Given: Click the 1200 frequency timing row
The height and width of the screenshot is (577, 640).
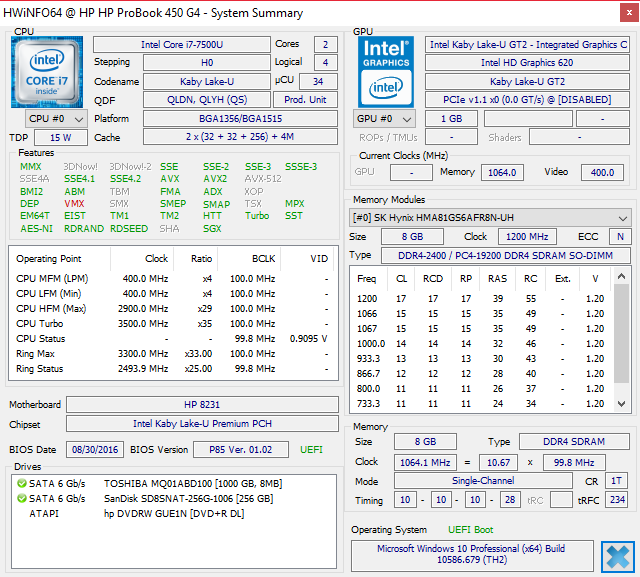Looking at the screenshot, I should tap(481, 299).
